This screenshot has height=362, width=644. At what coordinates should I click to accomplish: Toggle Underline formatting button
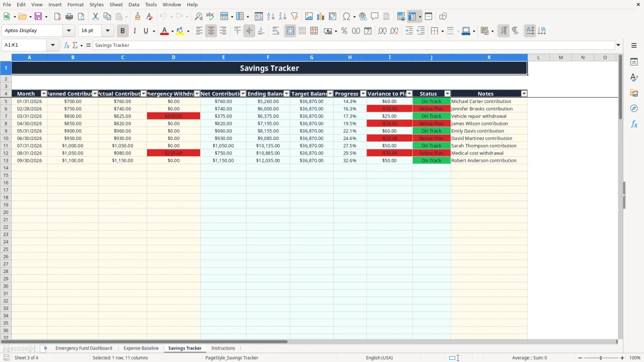[145, 31]
